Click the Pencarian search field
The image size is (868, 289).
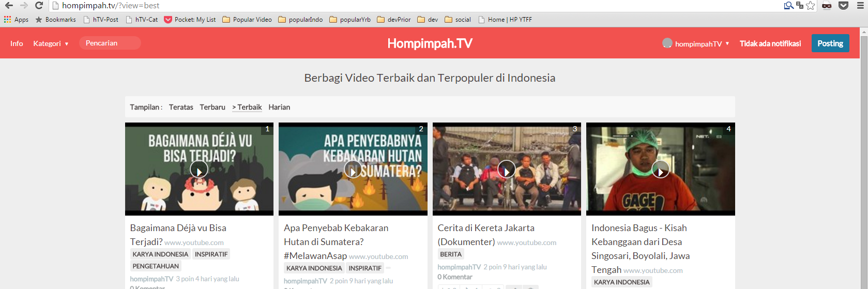(x=110, y=43)
